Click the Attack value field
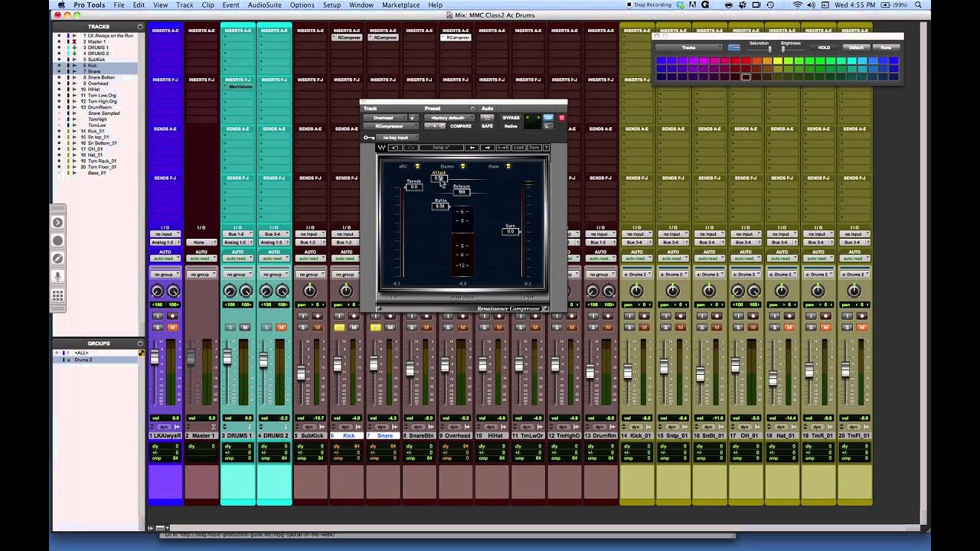Viewport: 980px width, 551px height. click(x=439, y=178)
